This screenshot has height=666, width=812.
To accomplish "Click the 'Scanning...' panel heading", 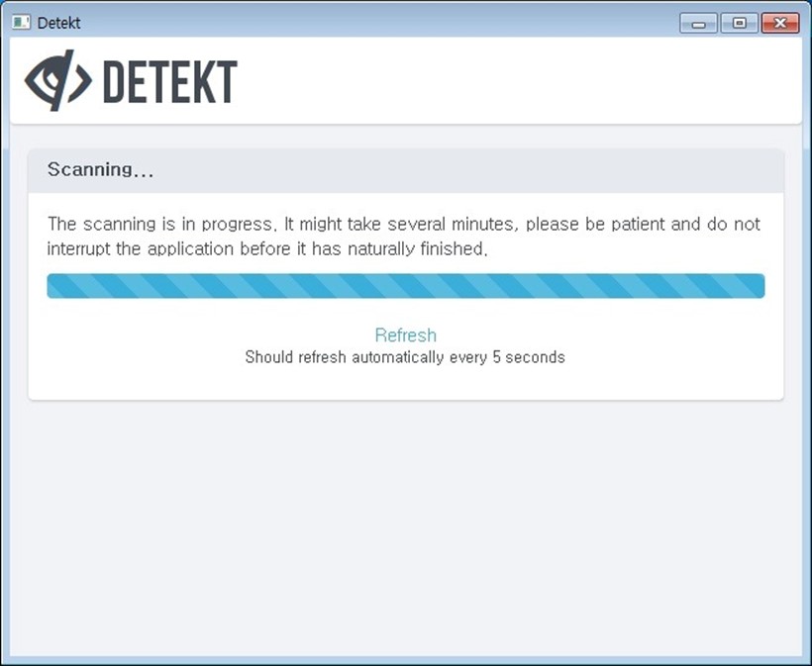I will (100, 170).
